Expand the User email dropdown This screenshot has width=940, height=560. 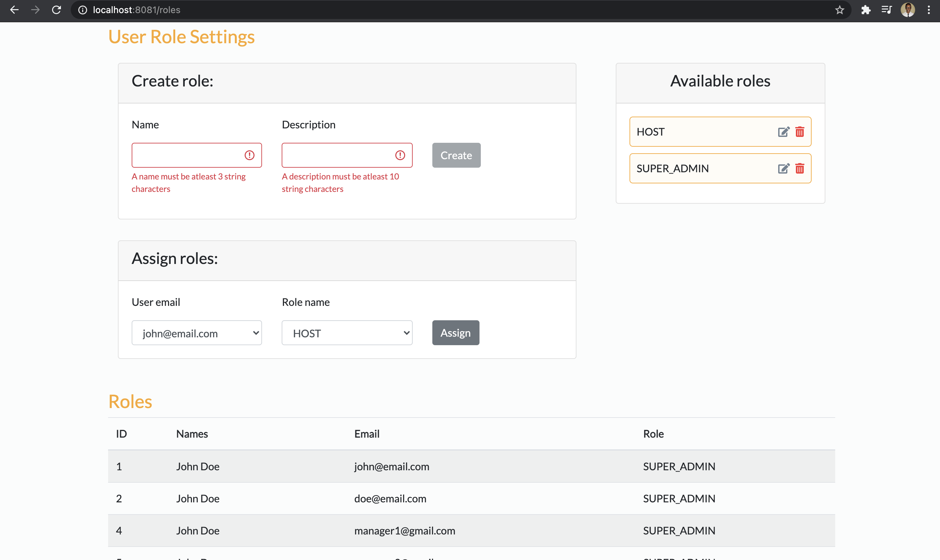coord(197,333)
